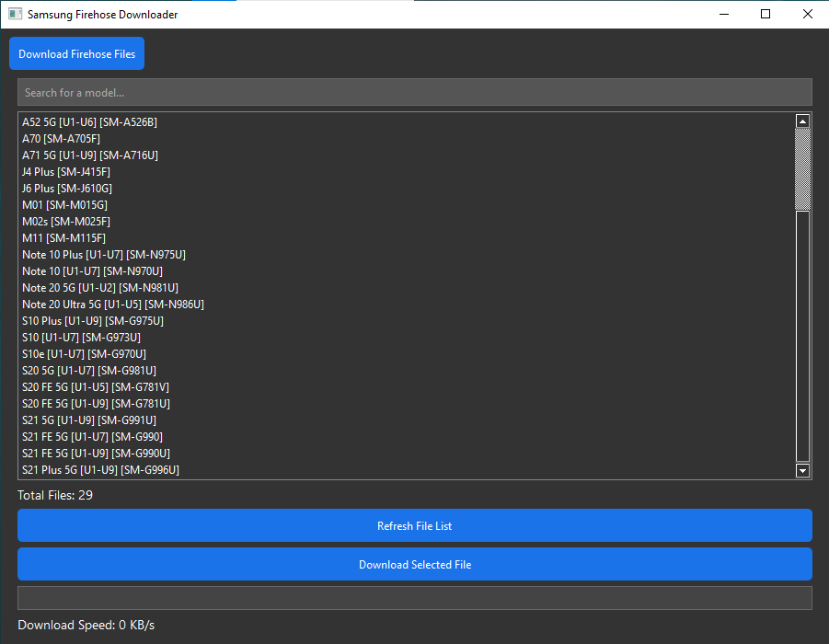Select S20 5G [U1-U7] [SM-G981U]

(407, 371)
